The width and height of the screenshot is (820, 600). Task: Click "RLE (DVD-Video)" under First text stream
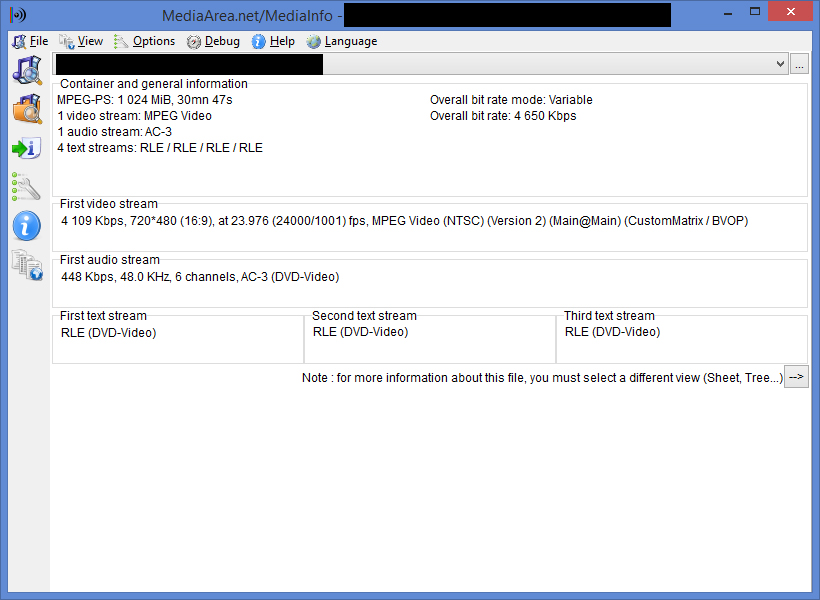(108, 333)
